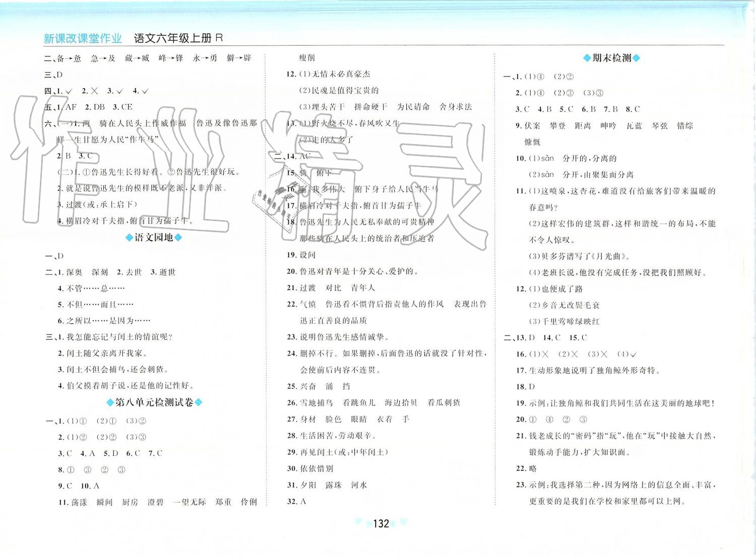Viewport: 756px width, 557px height.
Task: Click the line (2)sàn 分开,由聚集而分离
Action: (x=581, y=175)
